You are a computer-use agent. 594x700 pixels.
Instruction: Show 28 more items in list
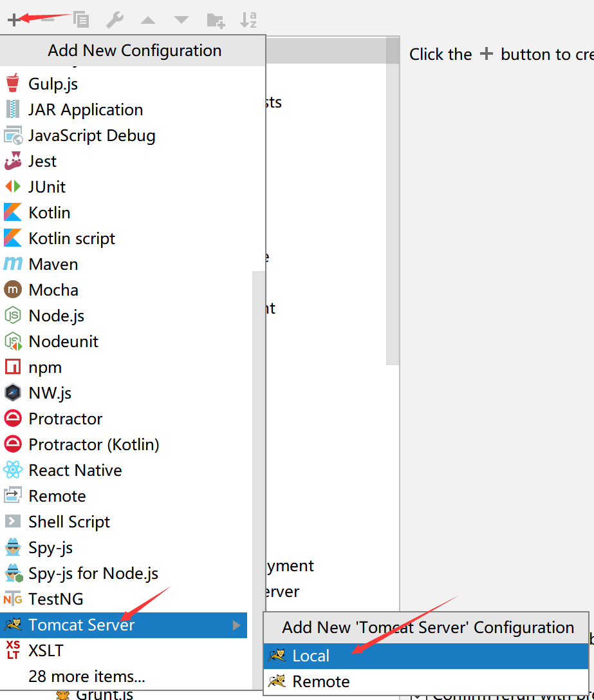click(123, 677)
